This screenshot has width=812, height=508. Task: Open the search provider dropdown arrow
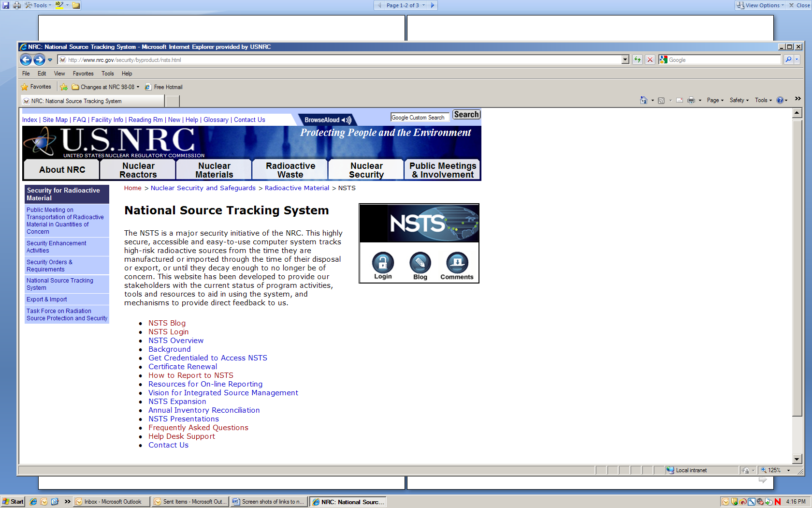click(797, 60)
